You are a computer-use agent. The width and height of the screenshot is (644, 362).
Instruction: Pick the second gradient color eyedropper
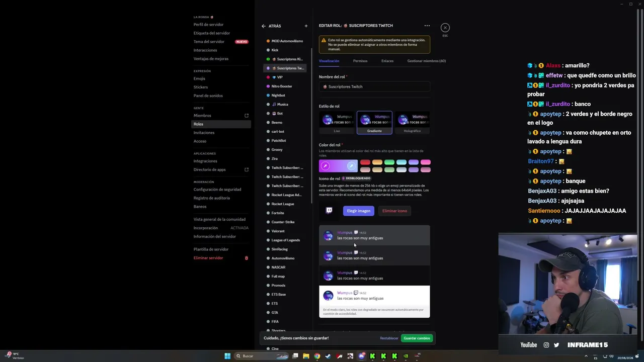[351, 166]
